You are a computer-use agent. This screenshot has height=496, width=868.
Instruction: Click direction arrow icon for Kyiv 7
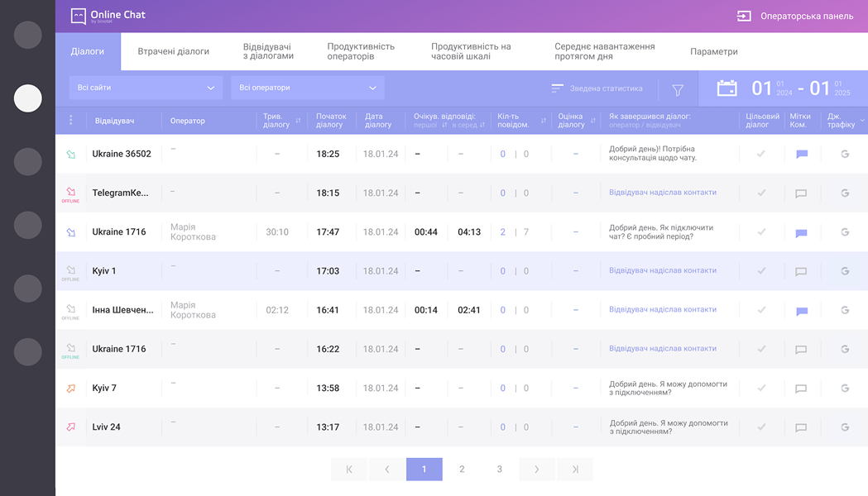coord(71,388)
